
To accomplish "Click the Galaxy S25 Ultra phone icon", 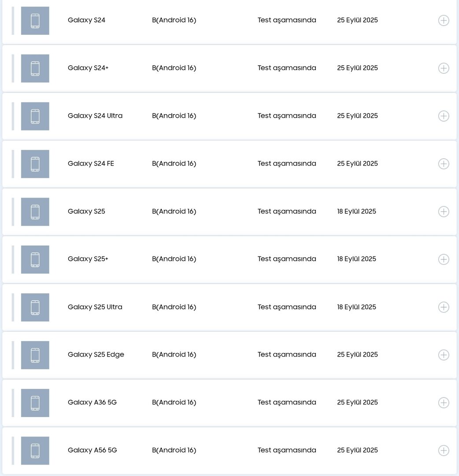I will tap(35, 307).
